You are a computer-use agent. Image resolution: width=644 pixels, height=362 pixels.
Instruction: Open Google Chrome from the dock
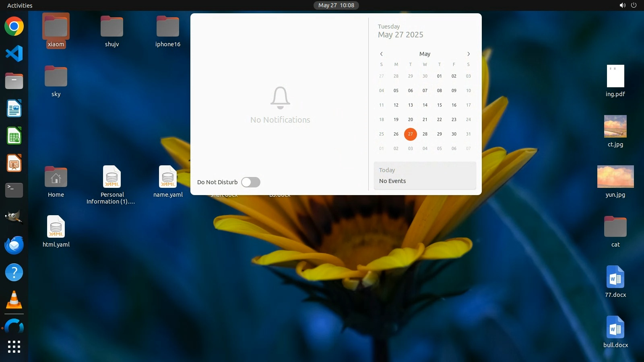[14, 27]
